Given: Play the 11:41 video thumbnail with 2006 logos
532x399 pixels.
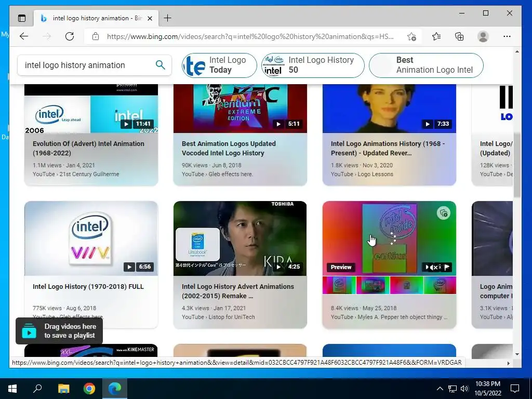Looking at the screenshot, I should (x=91, y=109).
